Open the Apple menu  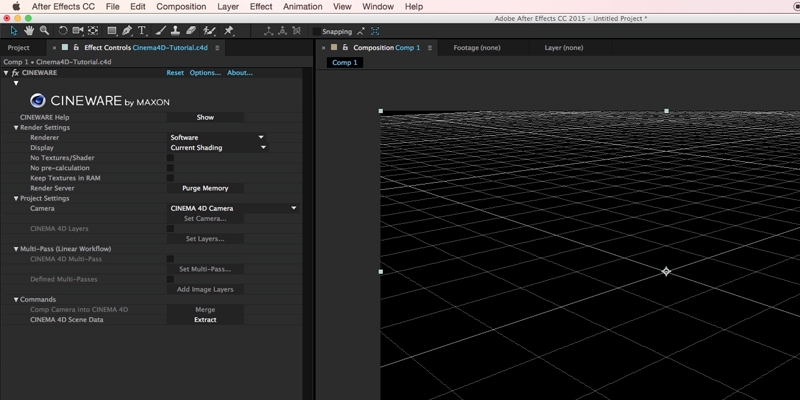click(x=16, y=7)
